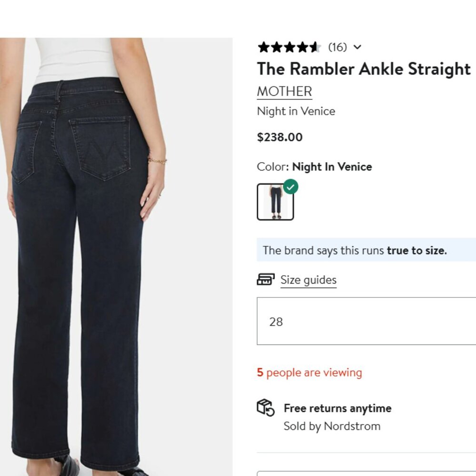476x476 pixels.
Task: Click the $238.00 price text
Action: tap(279, 137)
